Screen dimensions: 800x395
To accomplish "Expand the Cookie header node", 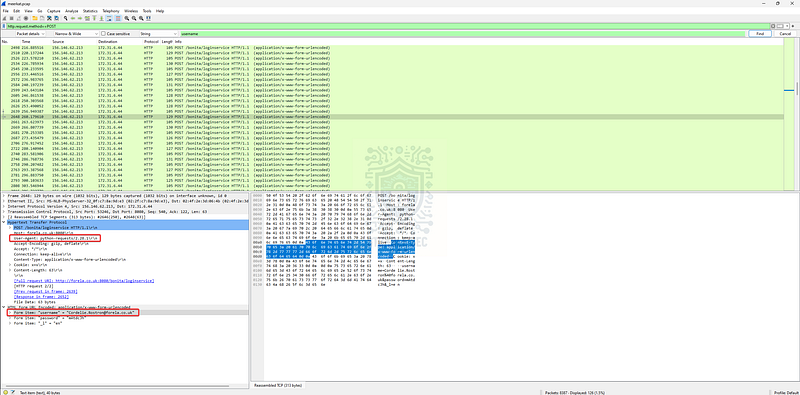I will 10,265.
